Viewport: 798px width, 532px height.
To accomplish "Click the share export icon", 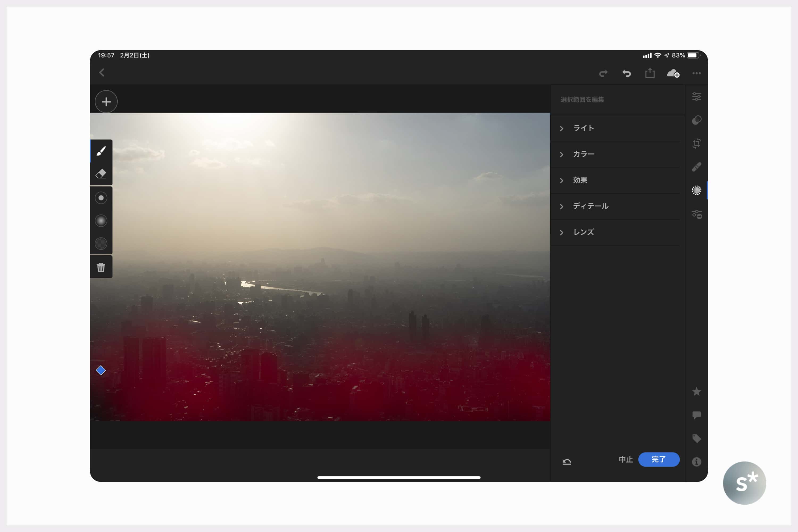I will 650,73.
